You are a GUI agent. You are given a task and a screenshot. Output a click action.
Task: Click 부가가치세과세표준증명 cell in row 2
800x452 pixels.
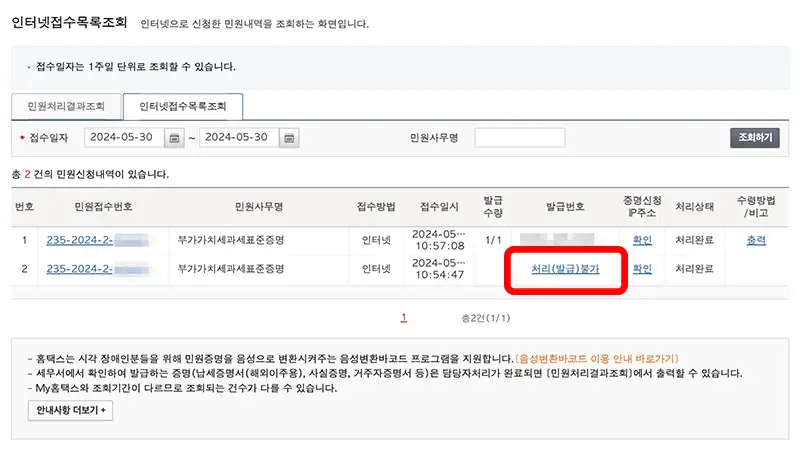pyautogui.click(x=231, y=269)
